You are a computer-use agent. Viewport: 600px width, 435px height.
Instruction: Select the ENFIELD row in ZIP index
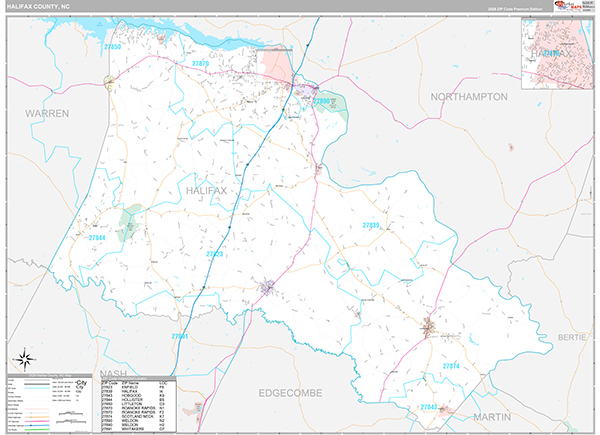(130, 386)
